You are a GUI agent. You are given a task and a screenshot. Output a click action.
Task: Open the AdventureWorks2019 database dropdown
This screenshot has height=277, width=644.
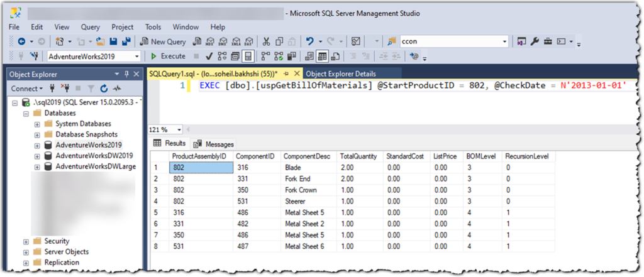click(x=136, y=57)
